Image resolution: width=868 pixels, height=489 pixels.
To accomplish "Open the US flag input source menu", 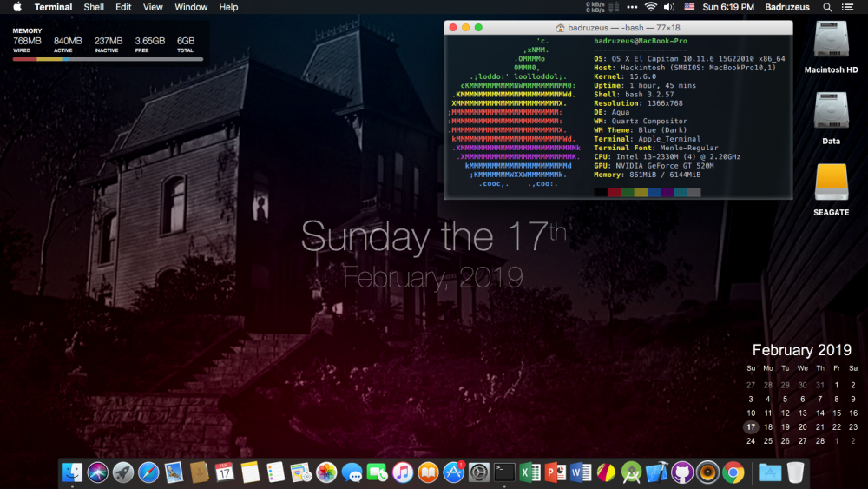I will pyautogui.click(x=689, y=7).
